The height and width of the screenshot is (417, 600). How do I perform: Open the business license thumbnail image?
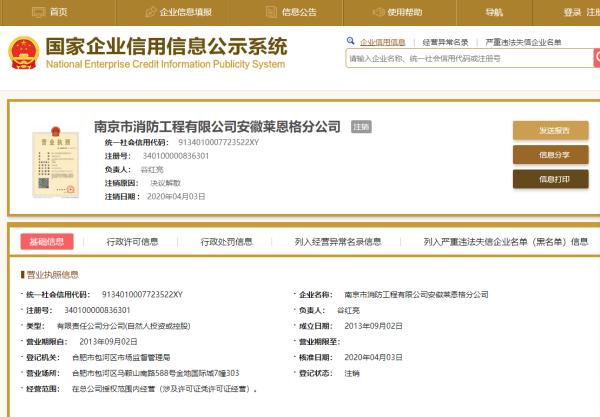pyautogui.click(x=56, y=162)
